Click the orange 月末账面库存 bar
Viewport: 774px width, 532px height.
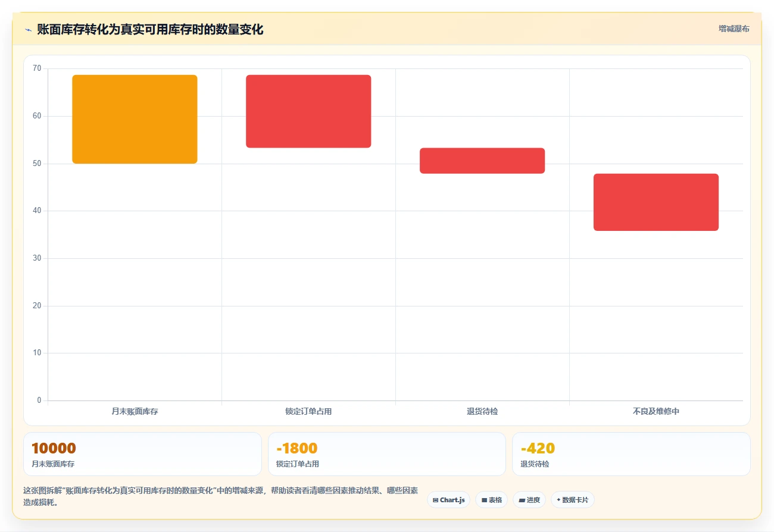pyautogui.click(x=135, y=119)
